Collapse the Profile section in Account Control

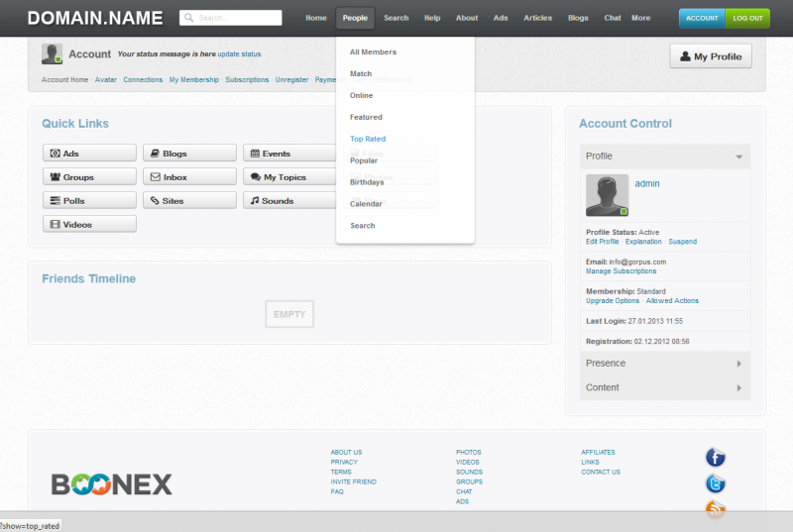point(665,157)
